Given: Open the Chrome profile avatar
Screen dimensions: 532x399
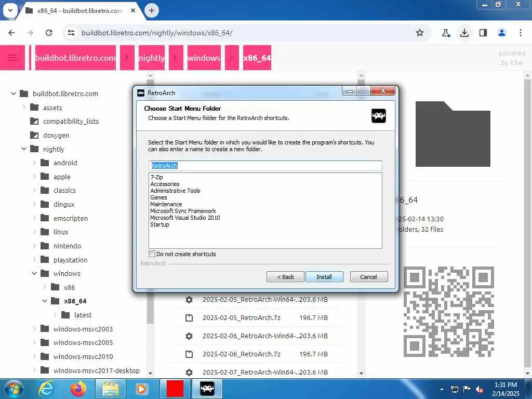Looking at the screenshot, I should [502, 33].
